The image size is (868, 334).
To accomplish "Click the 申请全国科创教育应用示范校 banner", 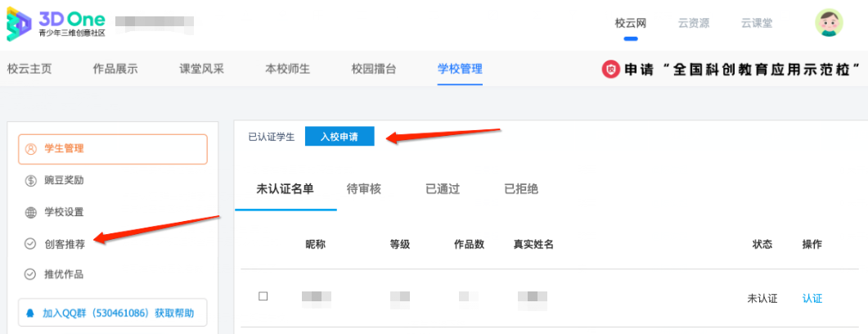I will click(x=734, y=70).
